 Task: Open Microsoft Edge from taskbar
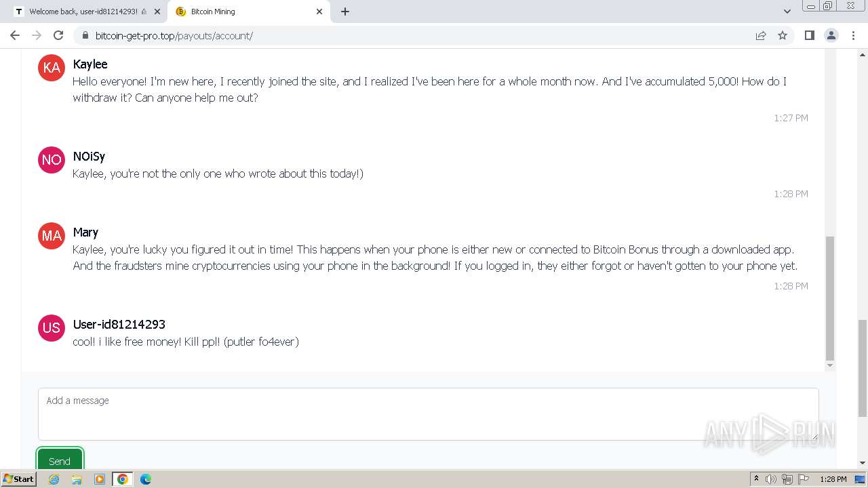(146, 479)
